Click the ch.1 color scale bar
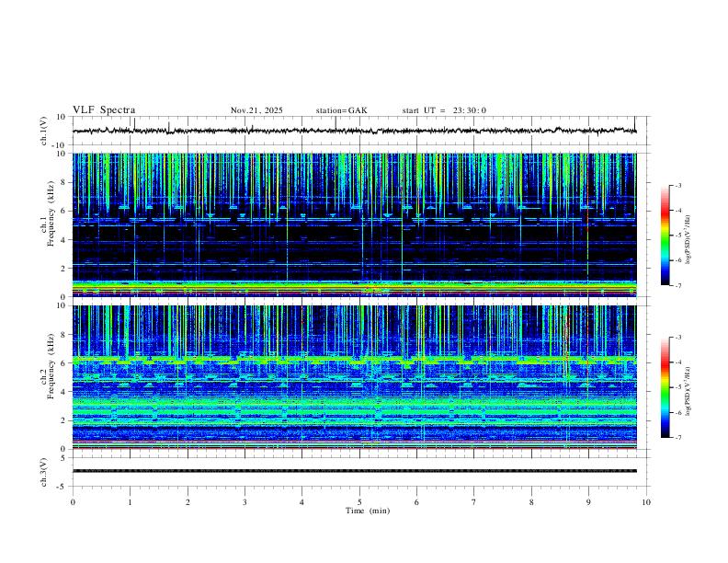 (665, 236)
